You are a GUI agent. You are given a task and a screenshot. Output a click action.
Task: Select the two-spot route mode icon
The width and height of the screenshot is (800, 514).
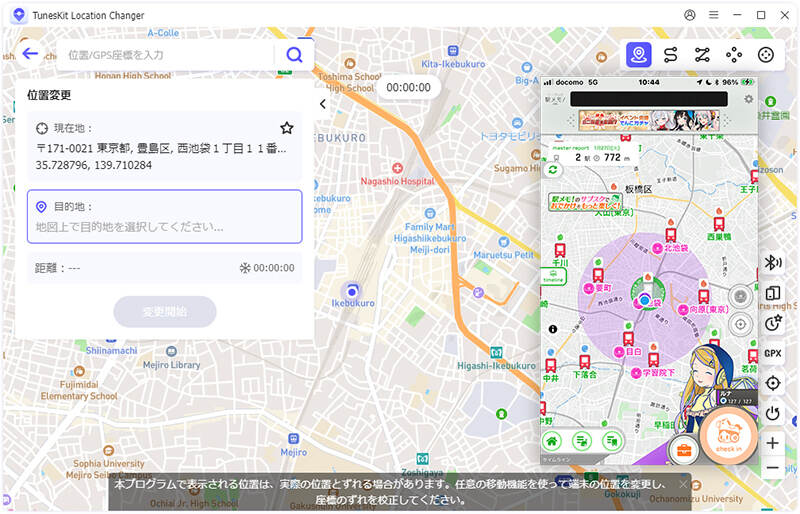(x=670, y=55)
